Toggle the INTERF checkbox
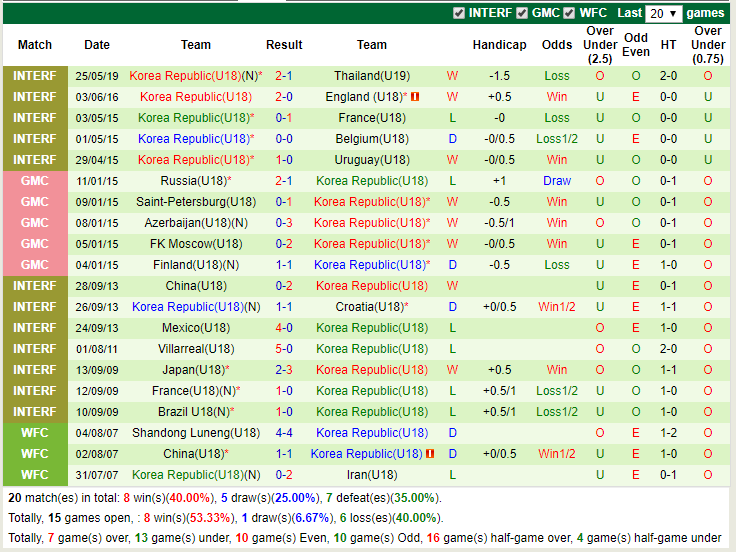The image size is (737, 552). 459,13
